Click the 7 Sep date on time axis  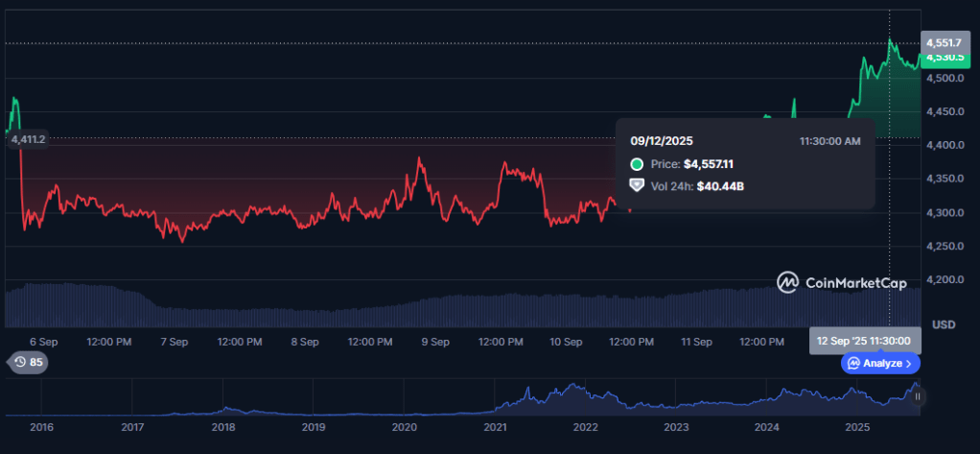[x=174, y=342]
